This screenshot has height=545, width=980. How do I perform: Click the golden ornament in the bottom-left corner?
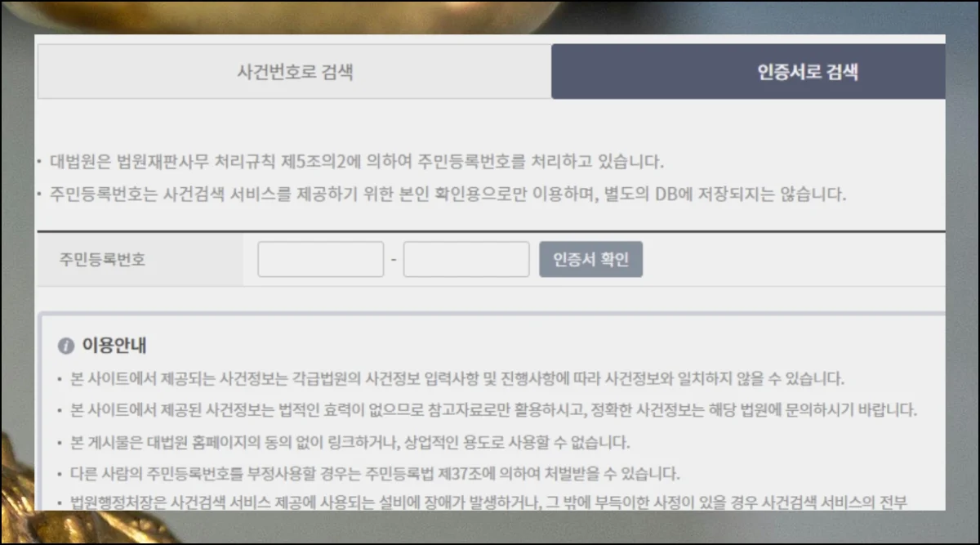(16, 490)
